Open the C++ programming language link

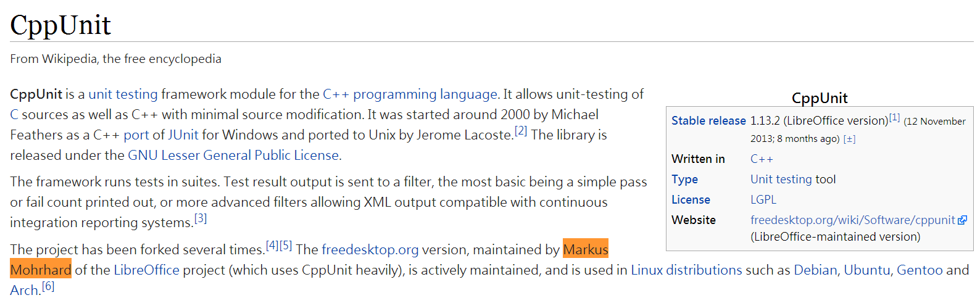click(410, 94)
